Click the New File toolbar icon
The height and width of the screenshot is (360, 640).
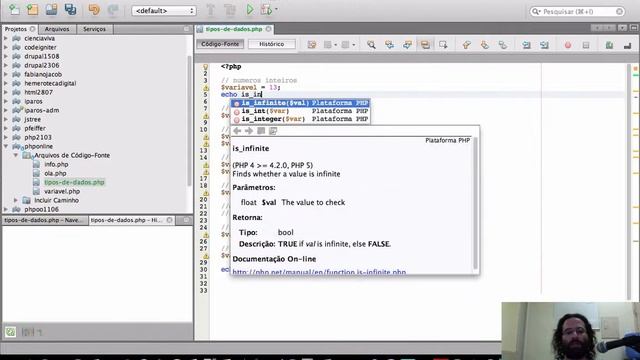click(x=14, y=9)
